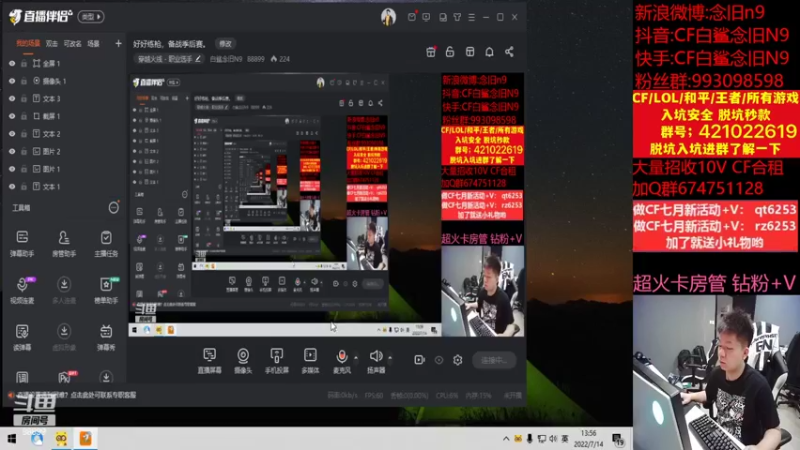This screenshot has height=450, width=800.
Task: Open the 房管助手 tool
Action: tap(64, 243)
